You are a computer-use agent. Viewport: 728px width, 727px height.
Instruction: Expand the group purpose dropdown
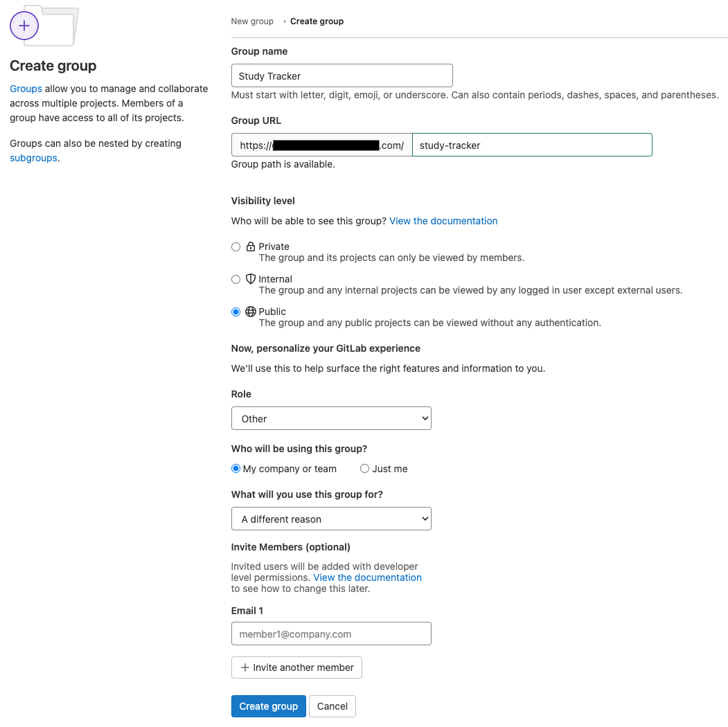[x=331, y=519]
